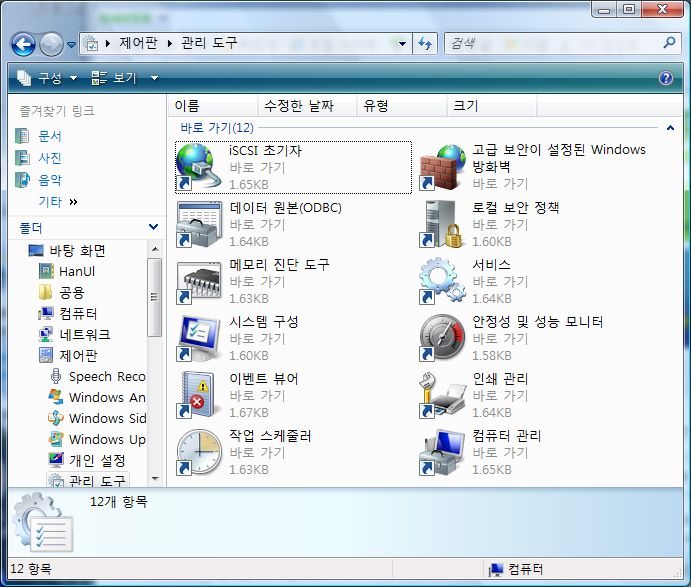
Task: Select HanUl in the folder tree
Action: click(x=77, y=271)
